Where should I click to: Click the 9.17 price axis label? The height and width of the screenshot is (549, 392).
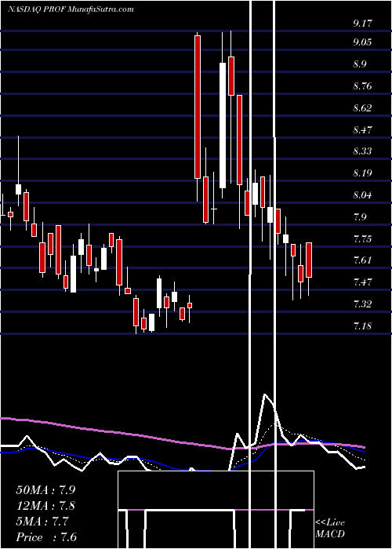click(x=362, y=24)
